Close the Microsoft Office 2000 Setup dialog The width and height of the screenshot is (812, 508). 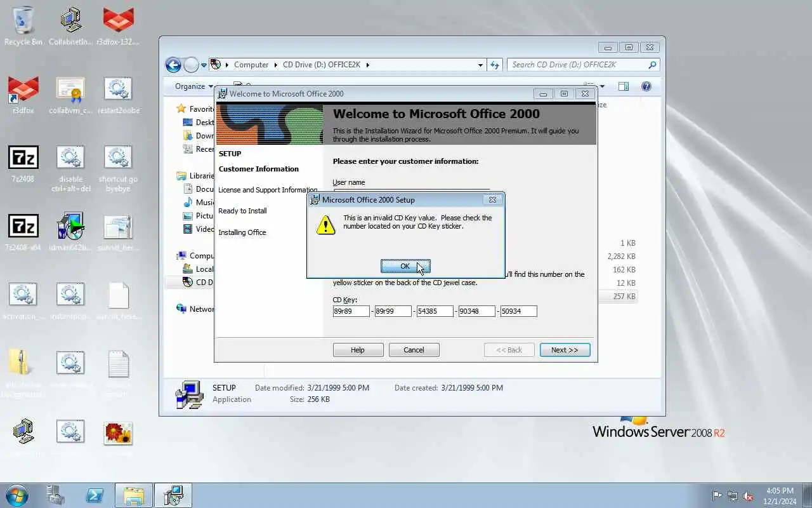click(492, 199)
